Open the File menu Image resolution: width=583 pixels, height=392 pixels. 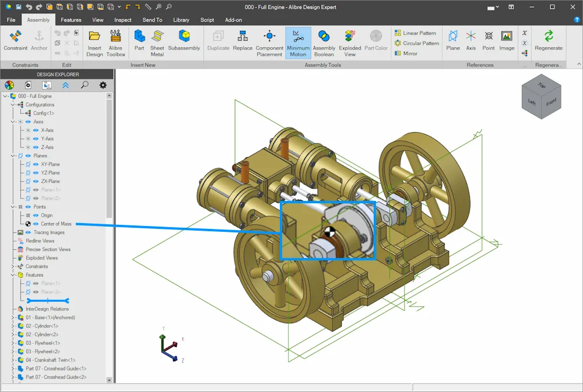tap(11, 20)
